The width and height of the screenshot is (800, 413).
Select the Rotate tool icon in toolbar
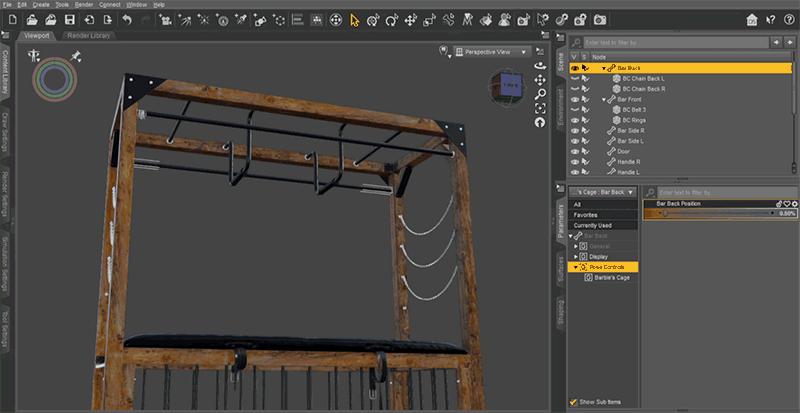click(x=392, y=20)
